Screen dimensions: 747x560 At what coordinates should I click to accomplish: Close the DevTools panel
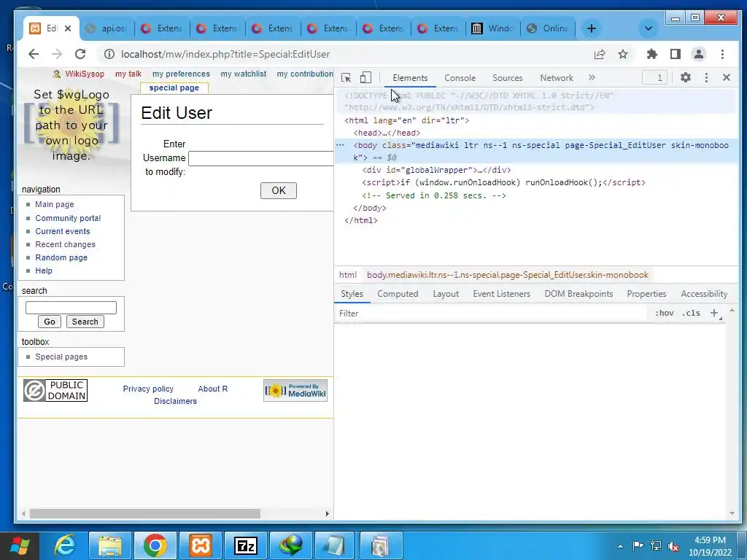(x=727, y=77)
